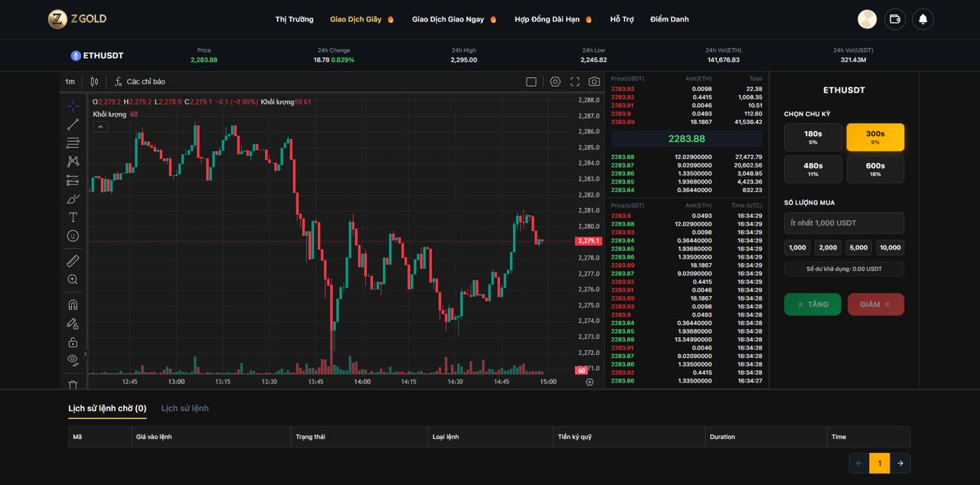This screenshot has height=485, width=980.
Task: Select the brush drawing tool
Action: pos(73,199)
